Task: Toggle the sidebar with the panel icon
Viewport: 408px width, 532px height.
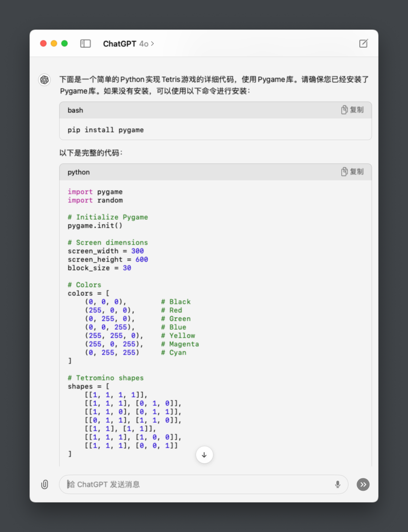Action: tap(86, 43)
